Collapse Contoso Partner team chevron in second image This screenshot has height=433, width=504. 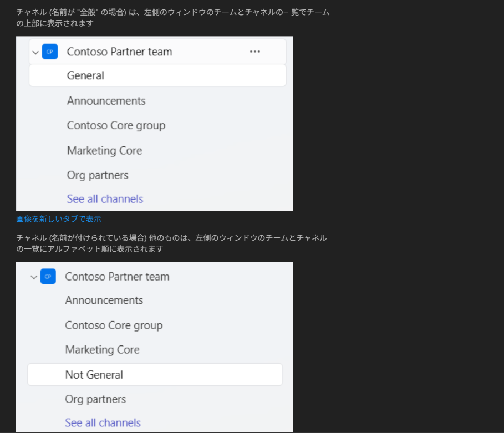pyautogui.click(x=34, y=277)
